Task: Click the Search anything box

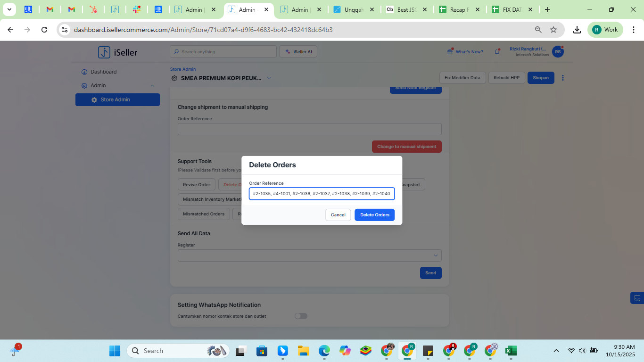Action: [x=223, y=52]
